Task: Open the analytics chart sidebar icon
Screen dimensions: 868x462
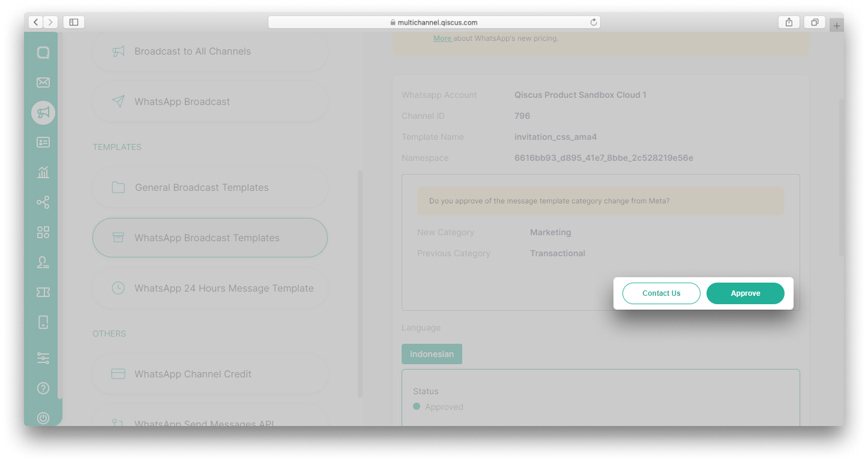Action: pos(43,172)
